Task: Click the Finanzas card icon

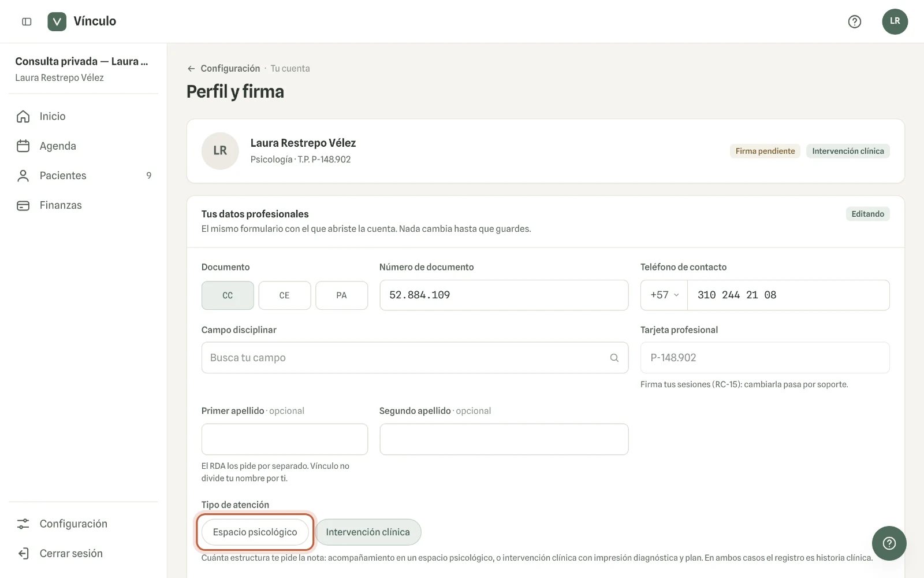Action: click(x=23, y=205)
